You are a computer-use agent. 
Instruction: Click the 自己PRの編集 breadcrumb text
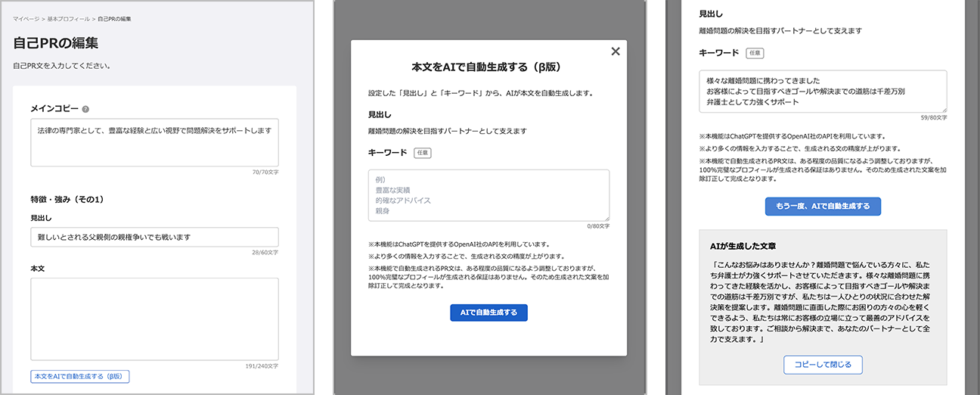click(114, 18)
